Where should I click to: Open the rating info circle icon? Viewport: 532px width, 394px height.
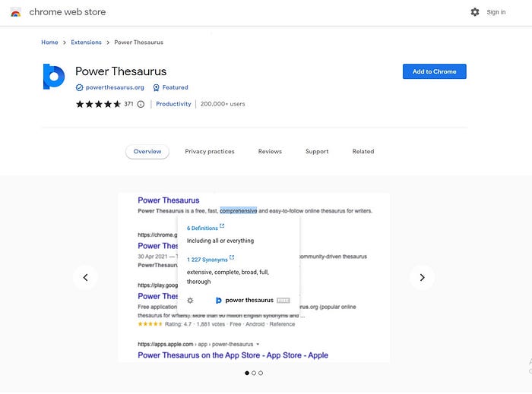click(x=141, y=104)
